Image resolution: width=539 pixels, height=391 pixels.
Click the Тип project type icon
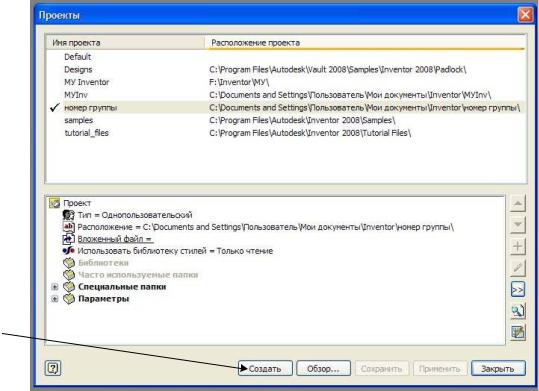[69, 215]
